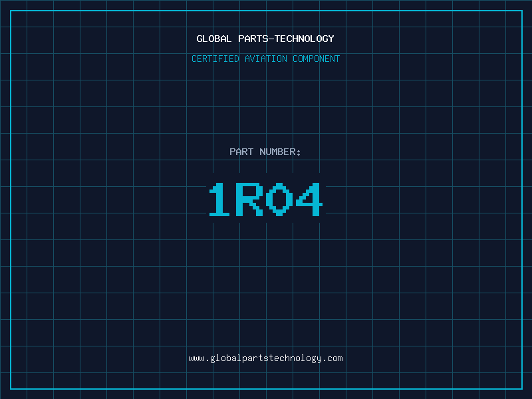The width and height of the screenshot is (532, 399).
Task: Click the character between R and 4
Action: click(279, 199)
